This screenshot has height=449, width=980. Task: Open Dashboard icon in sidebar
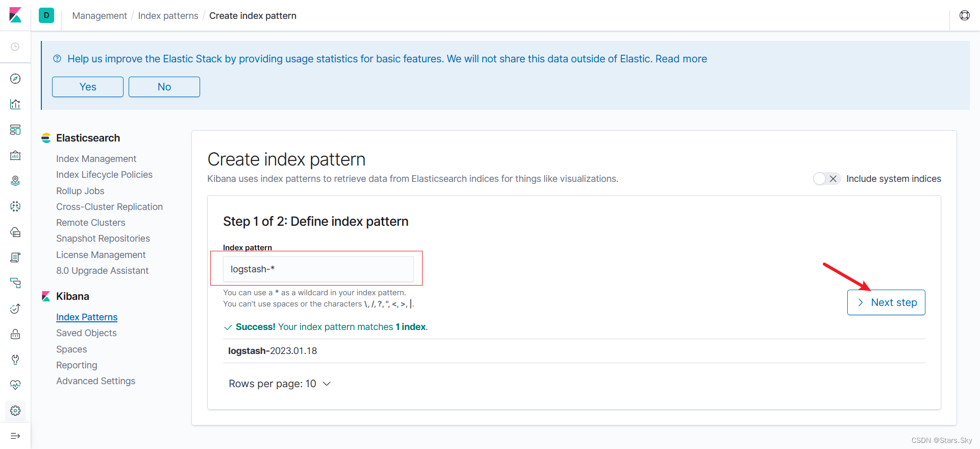click(x=15, y=130)
